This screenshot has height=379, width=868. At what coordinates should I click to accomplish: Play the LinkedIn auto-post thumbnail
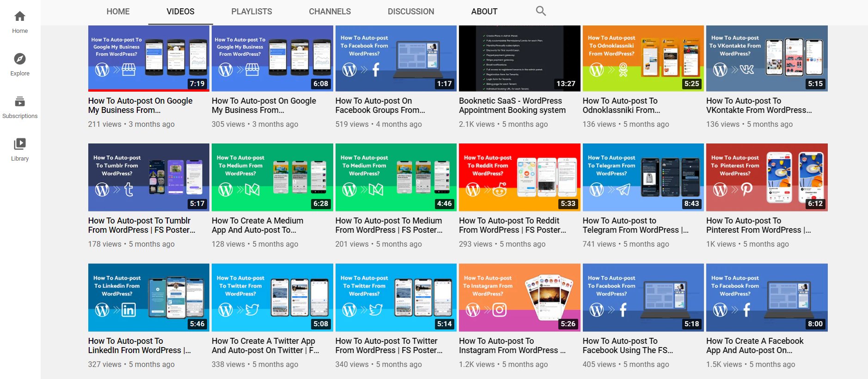click(149, 298)
